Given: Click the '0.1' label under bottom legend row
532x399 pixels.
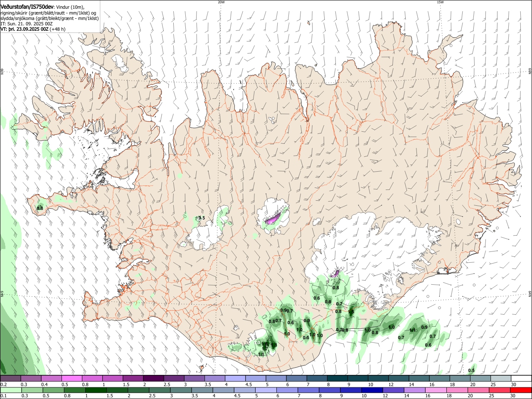Looking at the screenshot, I should (3, 396).
